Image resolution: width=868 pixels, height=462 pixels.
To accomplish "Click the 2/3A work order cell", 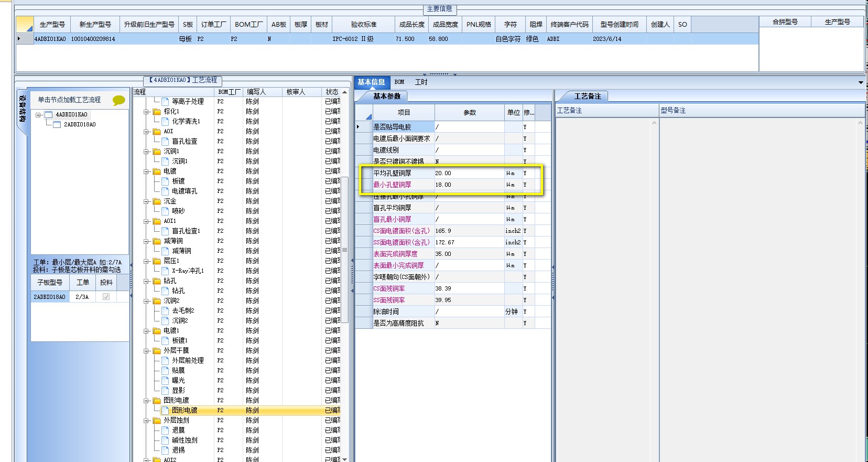I will click(x=82, y=297).
